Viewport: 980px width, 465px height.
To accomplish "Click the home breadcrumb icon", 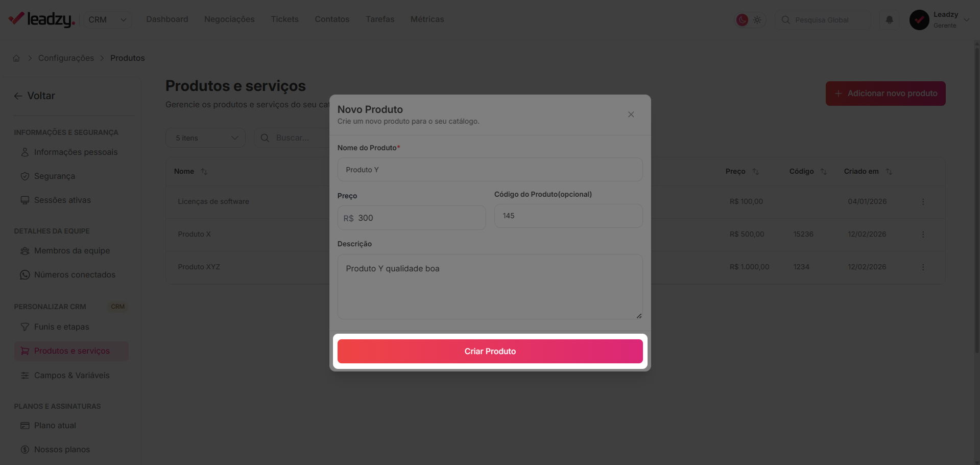I will [16, 58].
